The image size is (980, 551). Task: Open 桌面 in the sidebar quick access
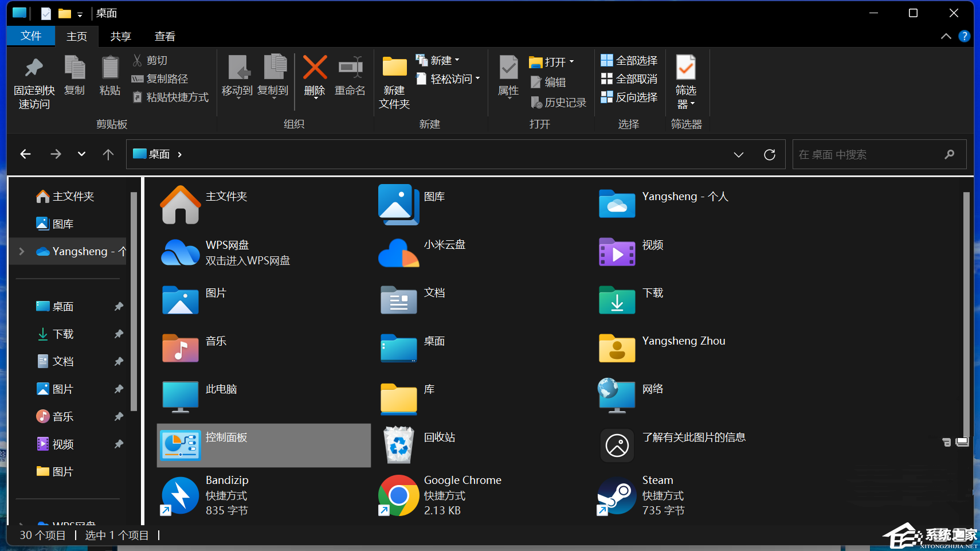pyautogui.click(x=54, y=306)
